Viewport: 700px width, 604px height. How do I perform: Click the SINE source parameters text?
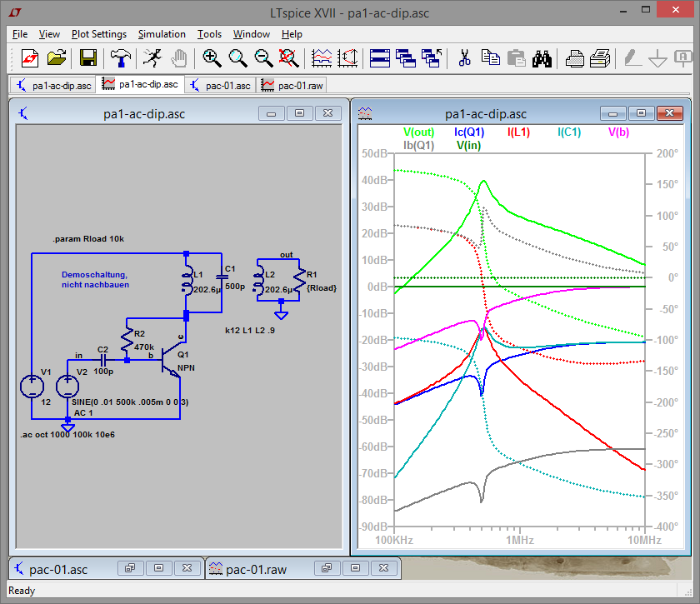coord(130,402)
